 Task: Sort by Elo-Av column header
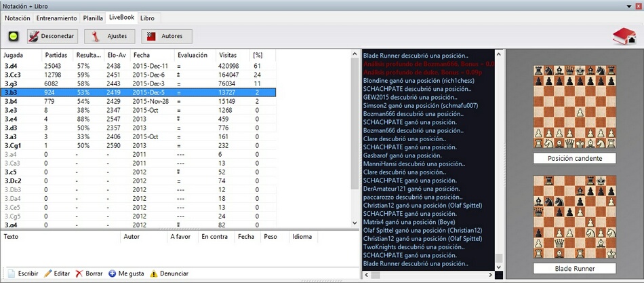click(117, 55)
